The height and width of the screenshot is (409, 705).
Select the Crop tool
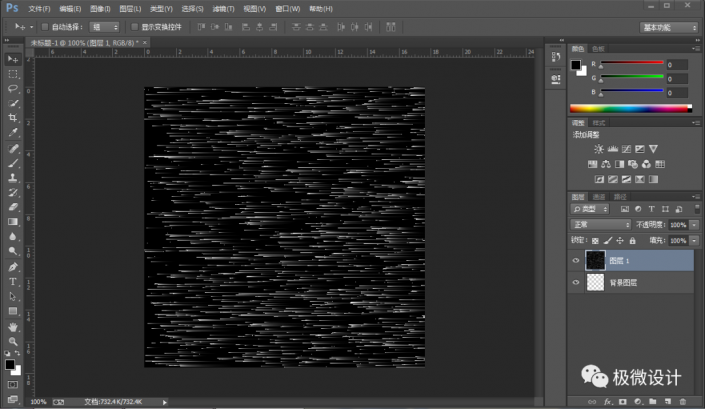click(13, 117)
